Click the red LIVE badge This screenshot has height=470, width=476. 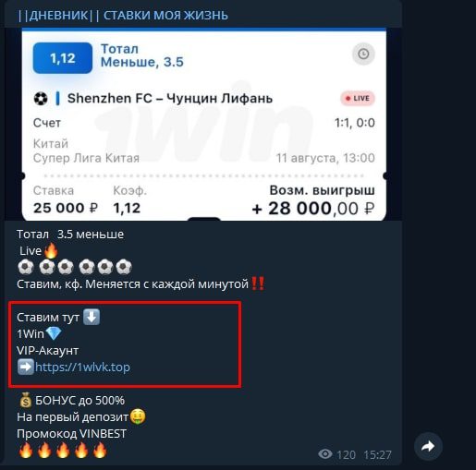click(358, 99)
